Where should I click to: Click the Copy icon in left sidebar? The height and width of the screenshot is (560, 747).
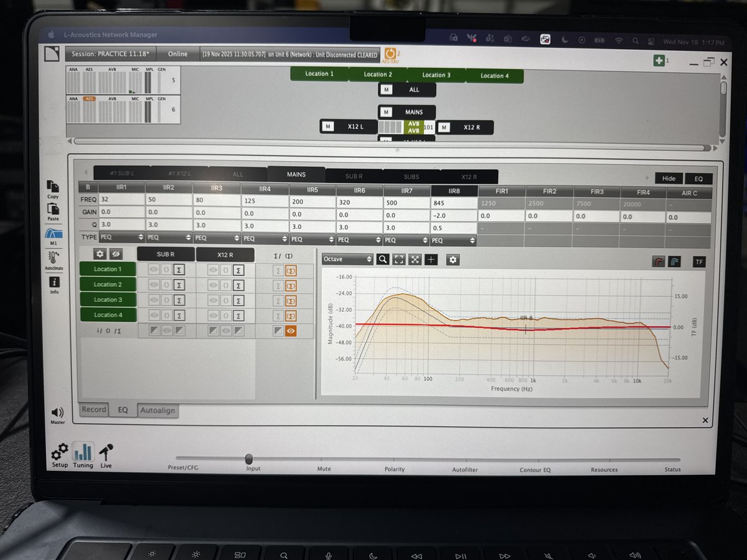coord(53,187)
